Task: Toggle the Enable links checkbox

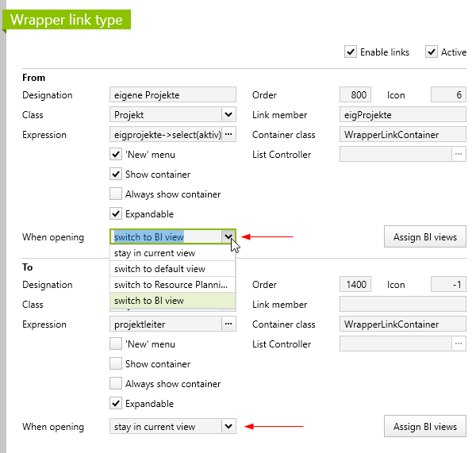Action: tap(351, 52)
